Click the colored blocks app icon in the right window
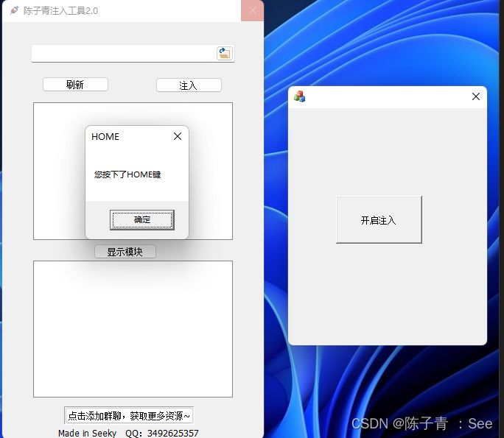 tap(300, 96)
